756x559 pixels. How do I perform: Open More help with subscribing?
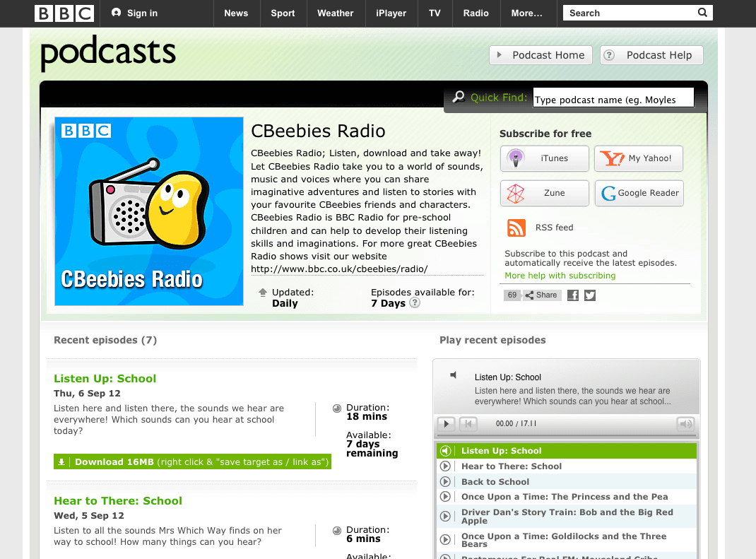[560, 276]
